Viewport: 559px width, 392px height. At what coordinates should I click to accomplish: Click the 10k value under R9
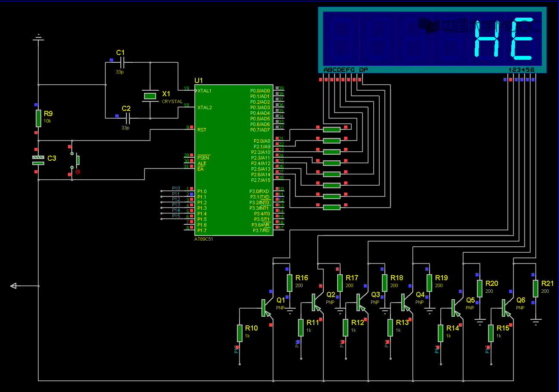[47, 121]
